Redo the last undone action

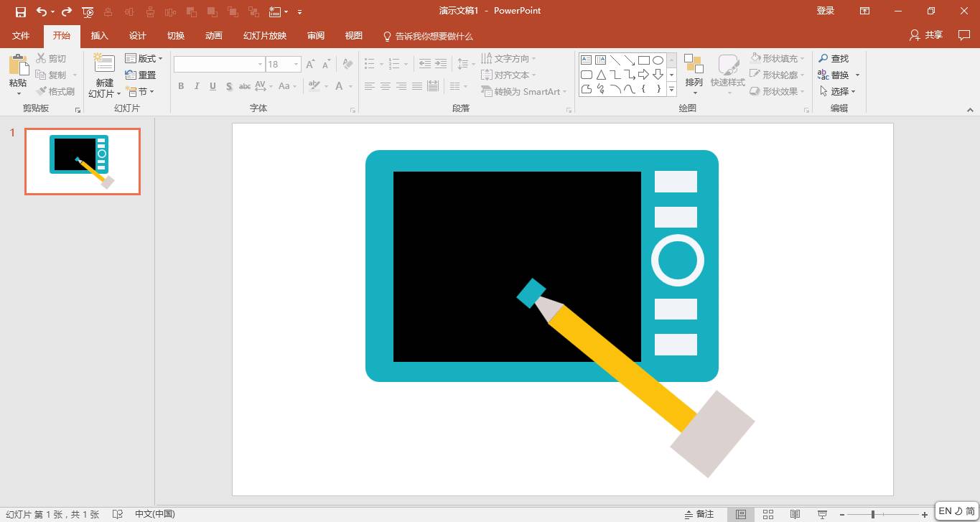tap(67, 11)
